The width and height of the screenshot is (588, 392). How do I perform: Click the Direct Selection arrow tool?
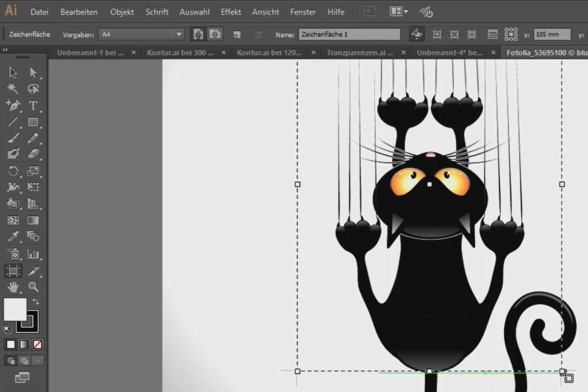pos(33,73)
